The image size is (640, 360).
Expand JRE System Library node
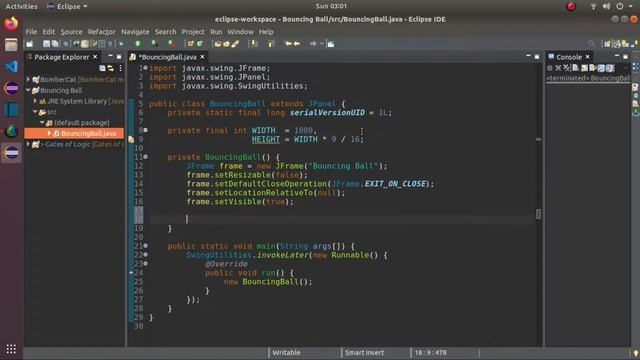coord(35,101)
